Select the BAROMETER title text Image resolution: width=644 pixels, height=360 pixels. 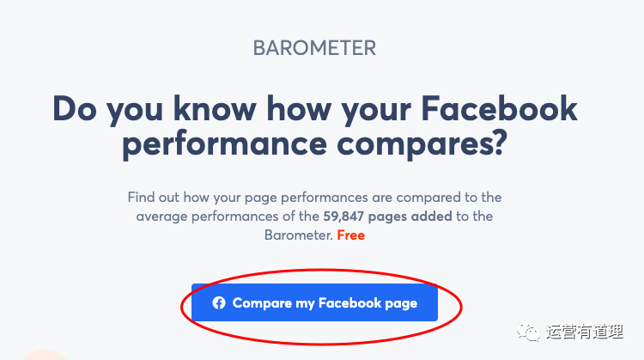tap(314, 48)
